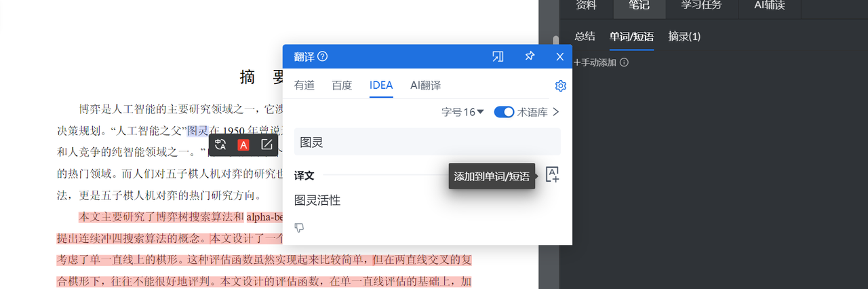868x289 pixels.
Task: Select the AI翻译 tab
Action: [x=425, y=85]
